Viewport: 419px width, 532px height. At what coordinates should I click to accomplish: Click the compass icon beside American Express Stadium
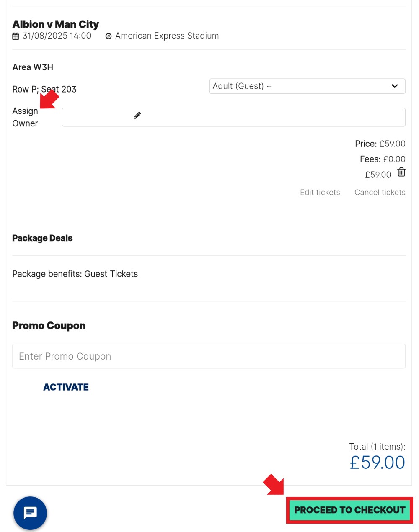(109, 36)
